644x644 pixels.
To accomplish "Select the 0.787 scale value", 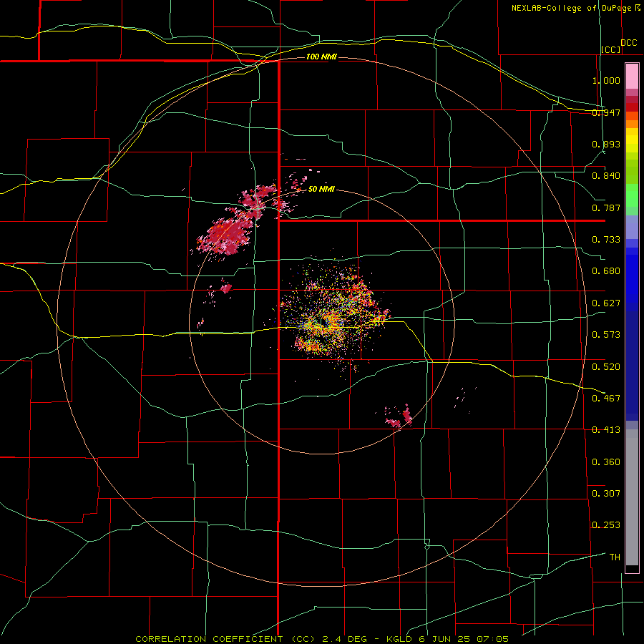I will pyautogui.click(x=606, y=208).
